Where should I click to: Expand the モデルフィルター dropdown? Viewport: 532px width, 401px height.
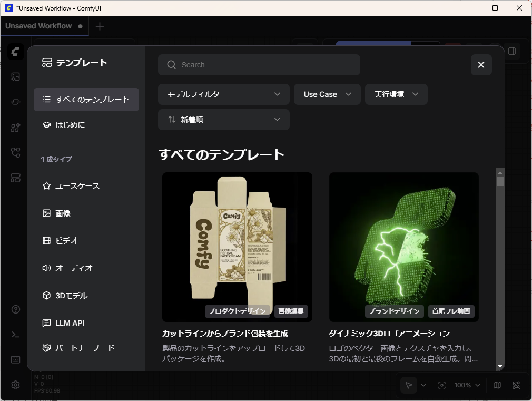(223, 94)
